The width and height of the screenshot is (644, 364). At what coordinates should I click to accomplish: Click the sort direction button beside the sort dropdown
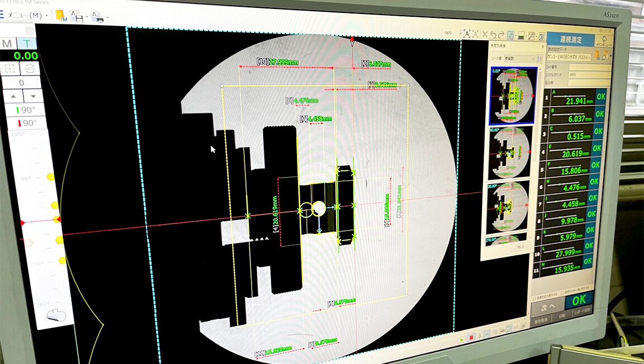coord(539,59)
